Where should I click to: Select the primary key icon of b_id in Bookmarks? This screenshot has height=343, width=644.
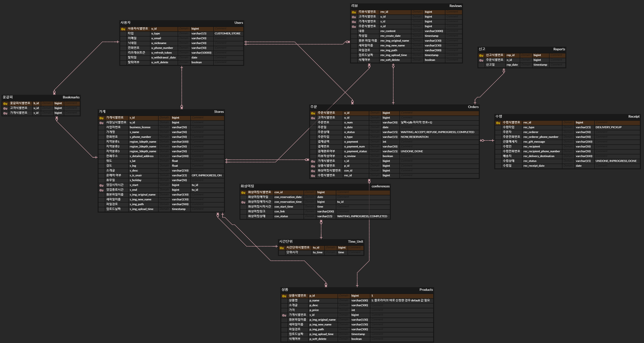pos(5,104)
